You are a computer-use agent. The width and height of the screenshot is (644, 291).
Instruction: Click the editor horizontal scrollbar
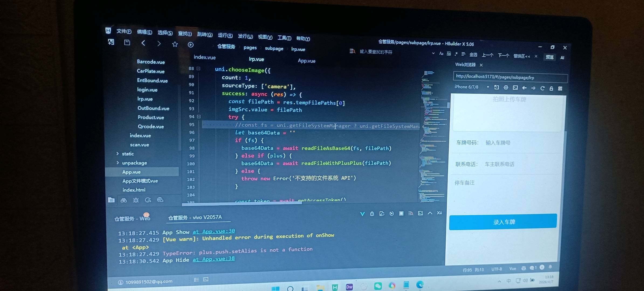[242, 204]
